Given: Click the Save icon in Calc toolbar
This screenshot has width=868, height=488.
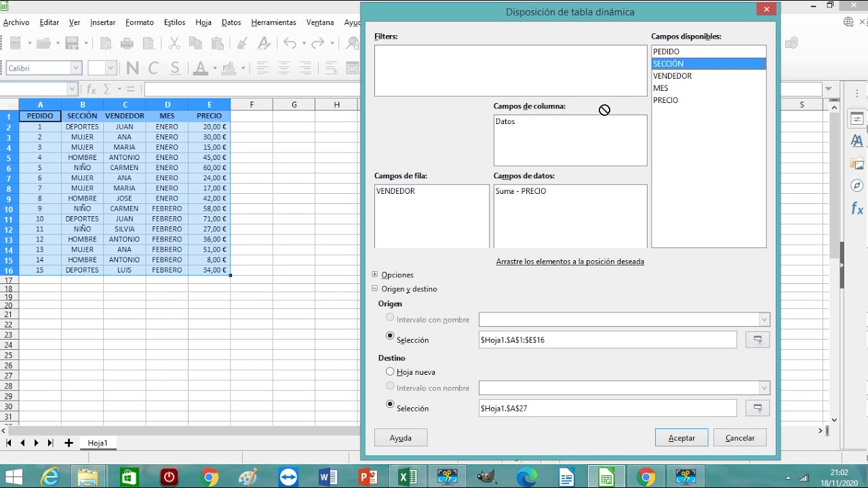Looking at the screenshot, I should point(73,43).
